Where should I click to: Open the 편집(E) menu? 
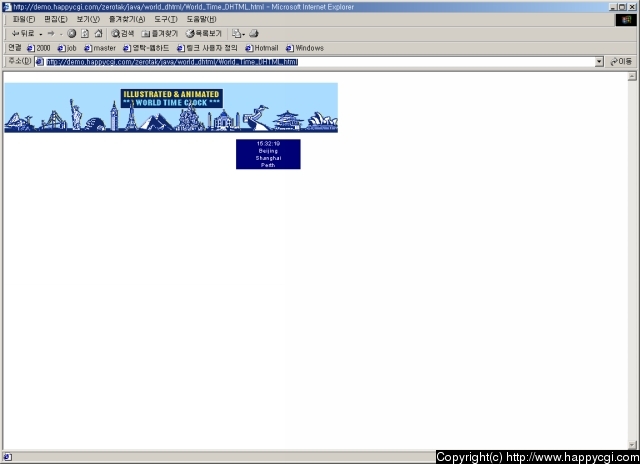pos(56,19)
